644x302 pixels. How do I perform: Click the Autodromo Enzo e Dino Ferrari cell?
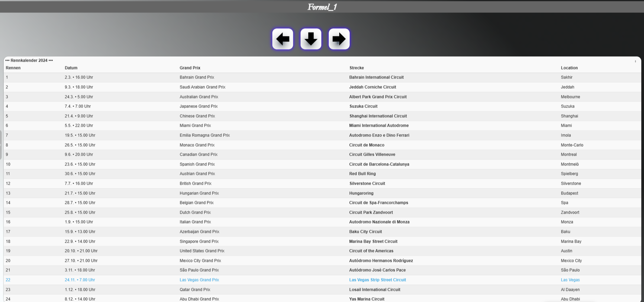pyautogui.click(x=379, y=135)
